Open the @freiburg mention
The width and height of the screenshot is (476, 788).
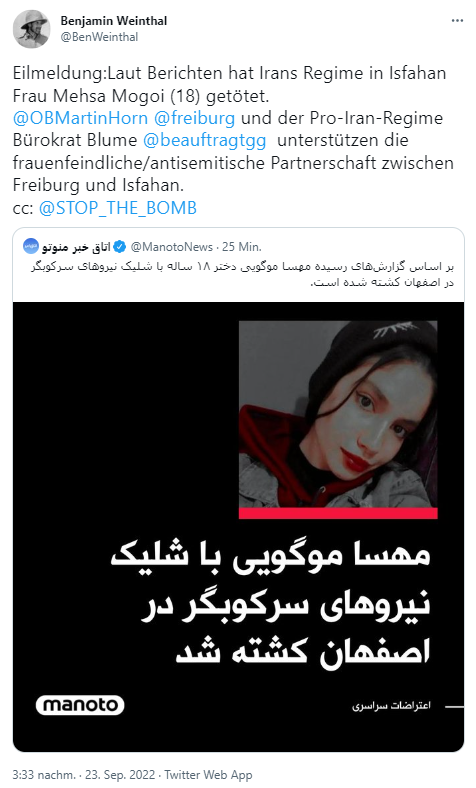point(194,118)
